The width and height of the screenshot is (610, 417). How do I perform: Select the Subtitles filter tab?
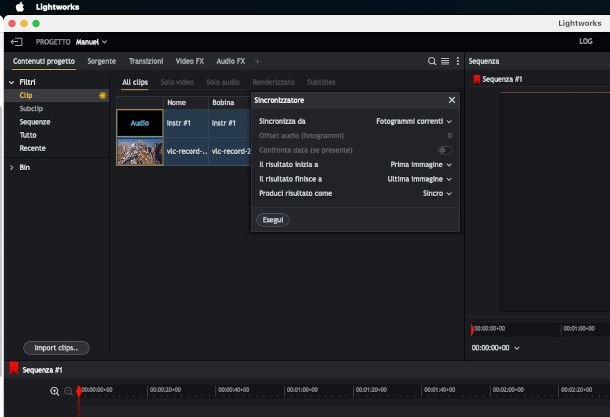pyautogui.click(x=321, y=82)
